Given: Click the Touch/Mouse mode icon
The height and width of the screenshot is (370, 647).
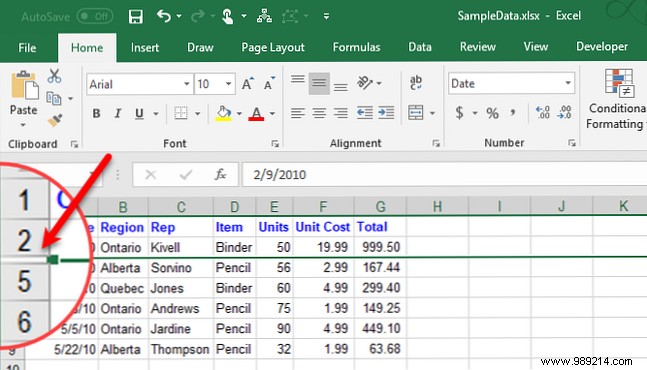Looking at the screenshot, I should [227, 16].
